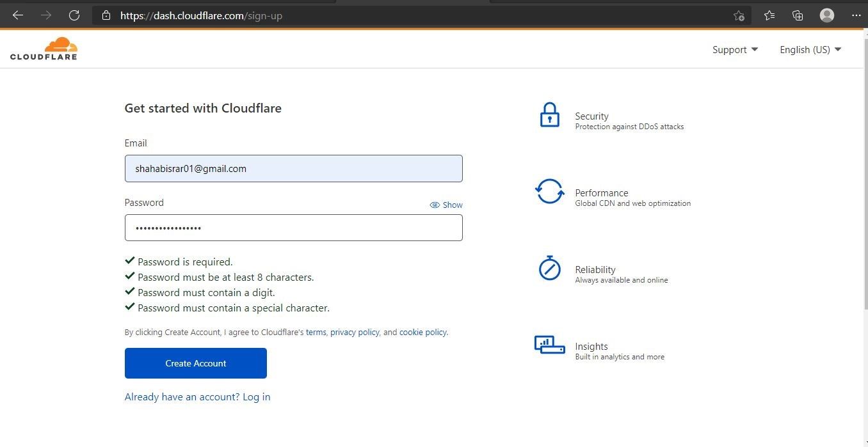Viewport: 868px width, 447px height.
Task: View Cloudflare's privacy policy
Action: pyautogui.click(x=355, y=332)
